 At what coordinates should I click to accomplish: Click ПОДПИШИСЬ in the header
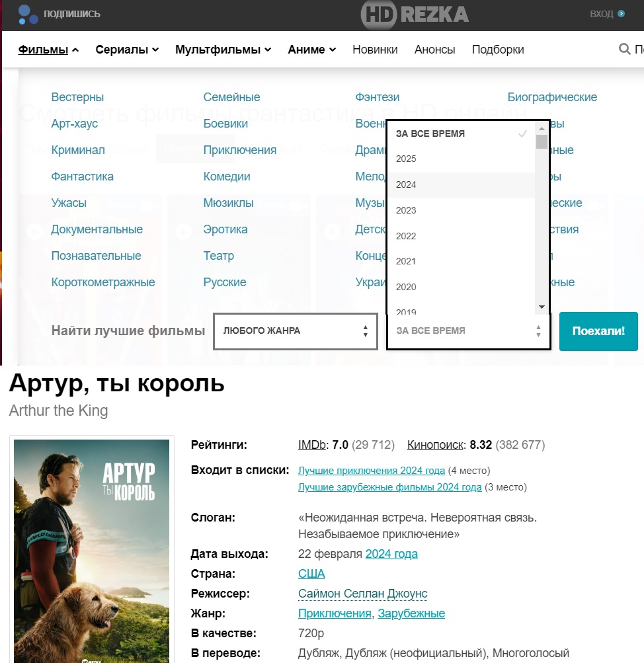(72, 14)
